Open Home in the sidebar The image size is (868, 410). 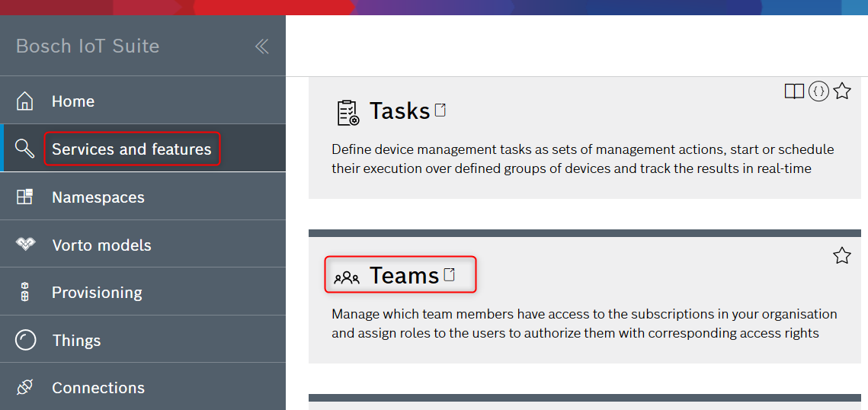[143, 101]
